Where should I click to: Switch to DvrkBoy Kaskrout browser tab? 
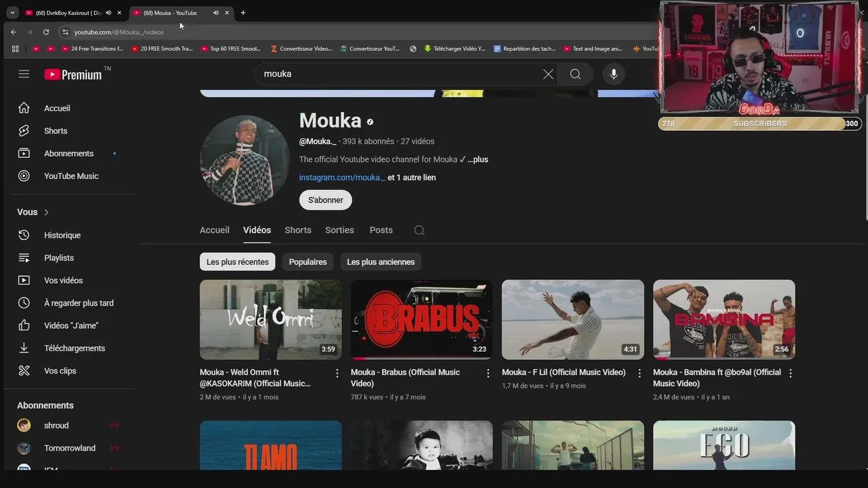[x=68, y=13]
